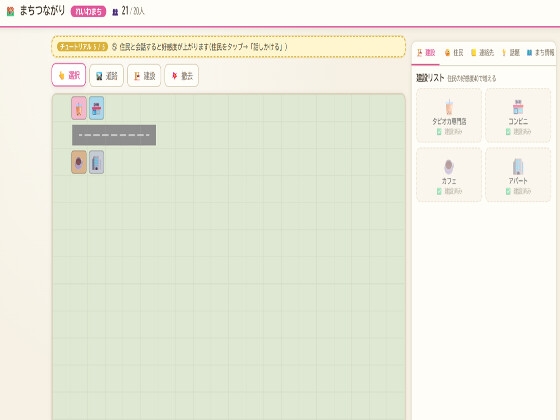
Task: Click the tutorial hint about talking to residents
Action: (x=199, y=47)
